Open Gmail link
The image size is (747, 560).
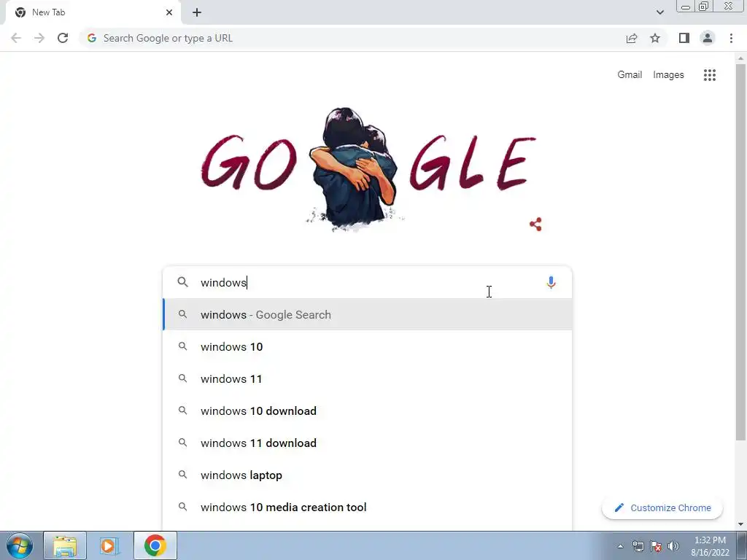click(630, 75)
